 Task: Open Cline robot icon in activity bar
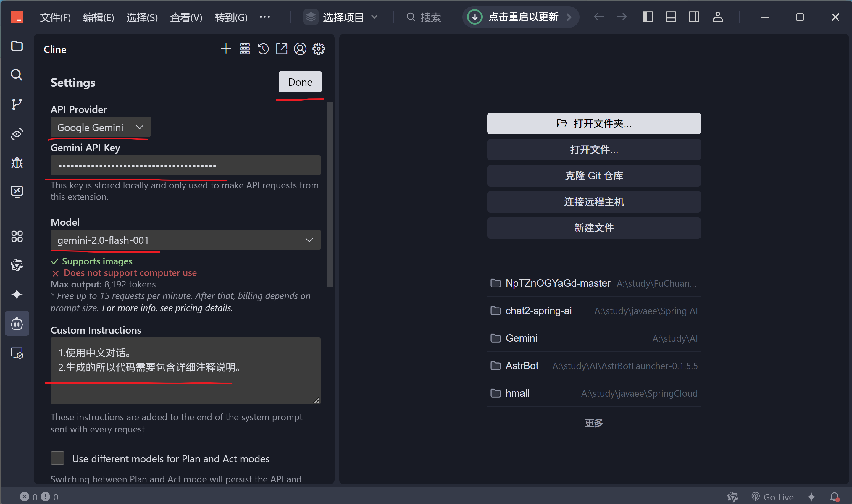pos(17,324)
